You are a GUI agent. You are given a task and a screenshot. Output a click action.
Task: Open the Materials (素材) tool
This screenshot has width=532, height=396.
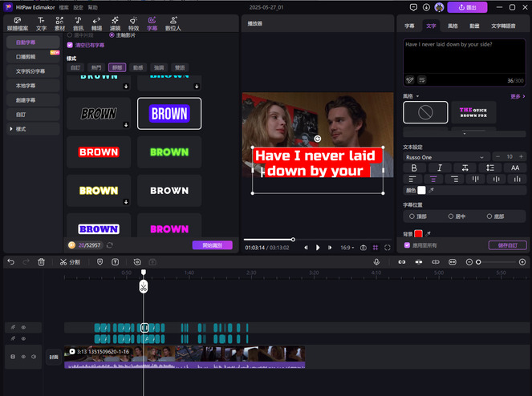(59, 24)
